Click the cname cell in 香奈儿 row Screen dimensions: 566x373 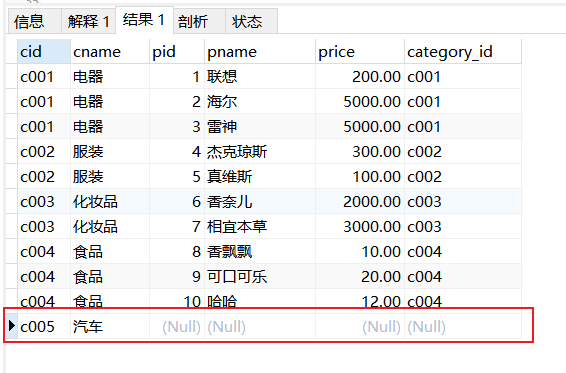110,201
